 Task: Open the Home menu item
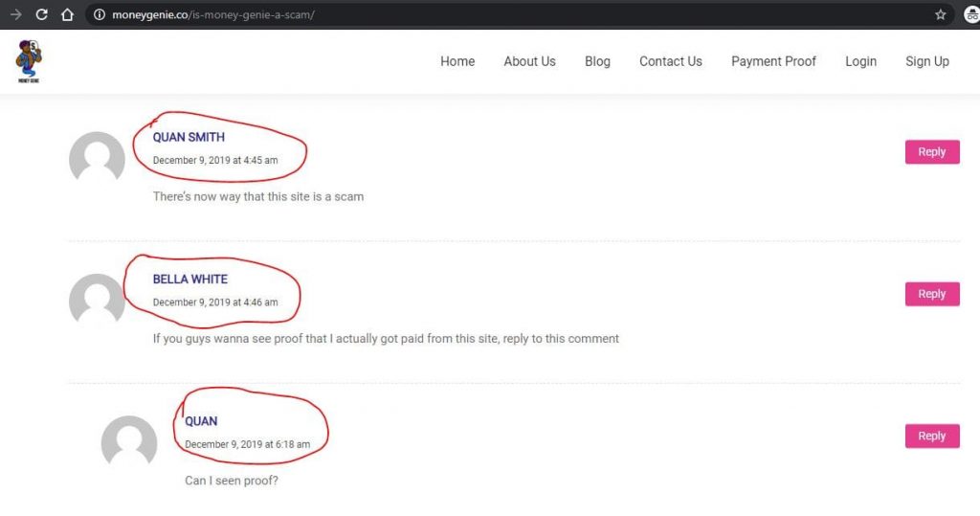[x=457, y=61]
